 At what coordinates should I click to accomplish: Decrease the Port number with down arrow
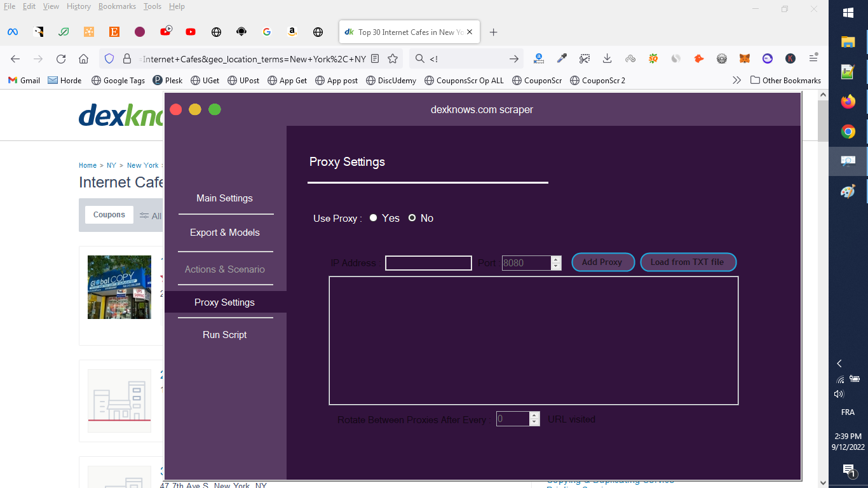pyautogui.click(x=557, y=267)
